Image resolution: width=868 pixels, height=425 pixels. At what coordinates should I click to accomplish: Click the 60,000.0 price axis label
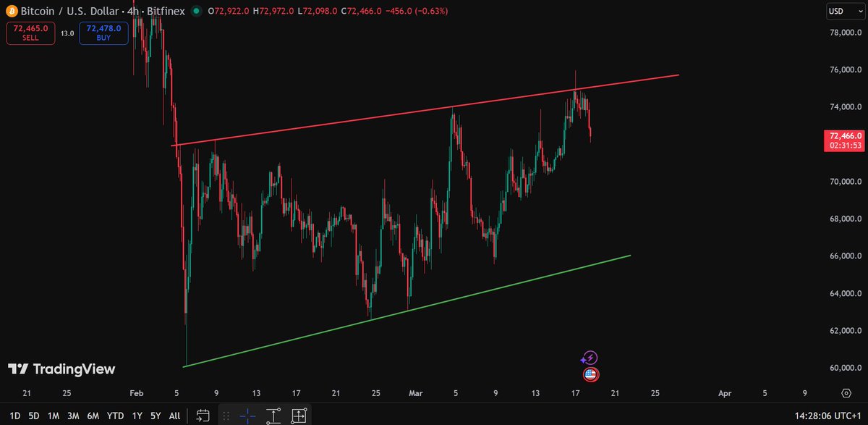844,368
